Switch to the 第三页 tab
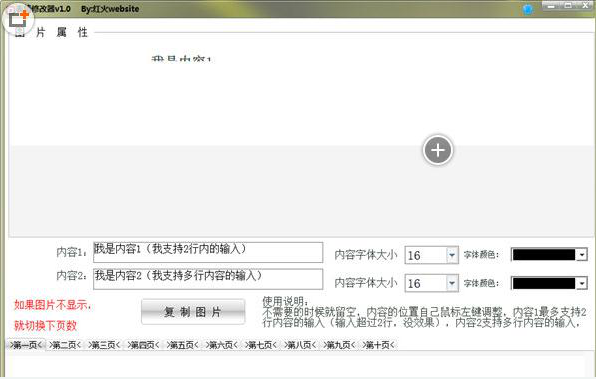 [x=104, y=345]
